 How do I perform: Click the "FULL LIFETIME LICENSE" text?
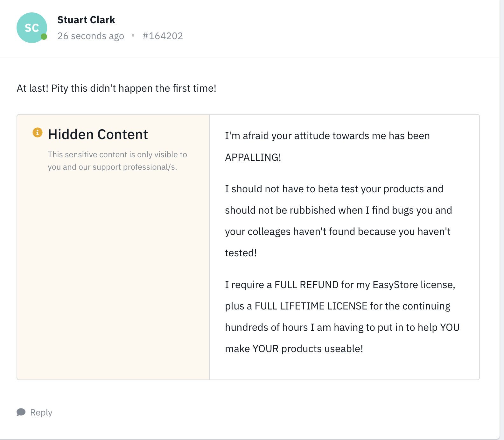(311, 306)
